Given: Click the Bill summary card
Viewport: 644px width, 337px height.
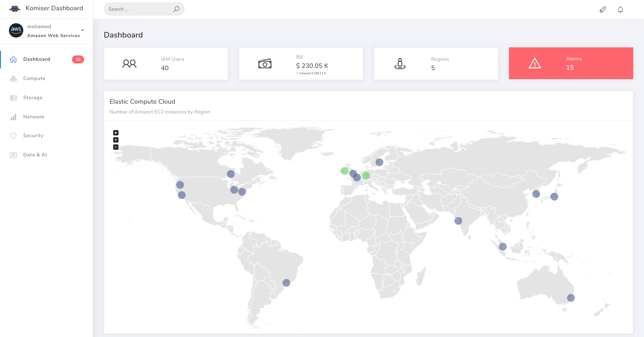Looking at the screenshot, I should [x=301, y=64].
